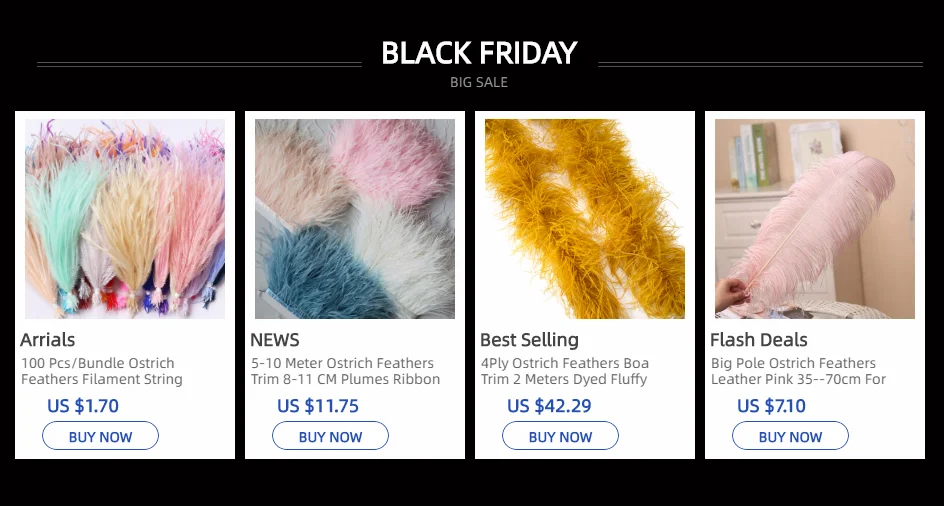
Task: Click the 5-10 Meter Ostrich Feathers Trim title
Action: pyautogui.click(x=344, y=371)
